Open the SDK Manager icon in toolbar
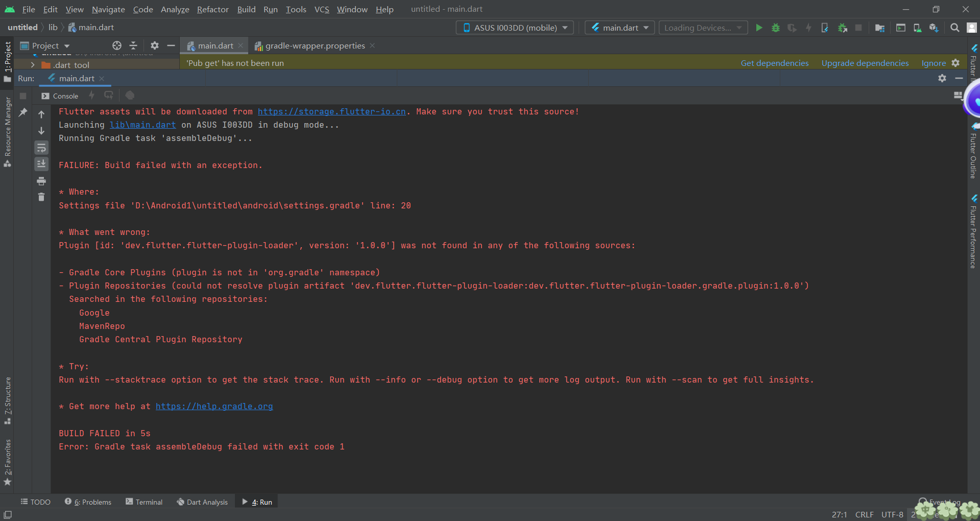This screenshot has width=980, height=521. (934, 28)
